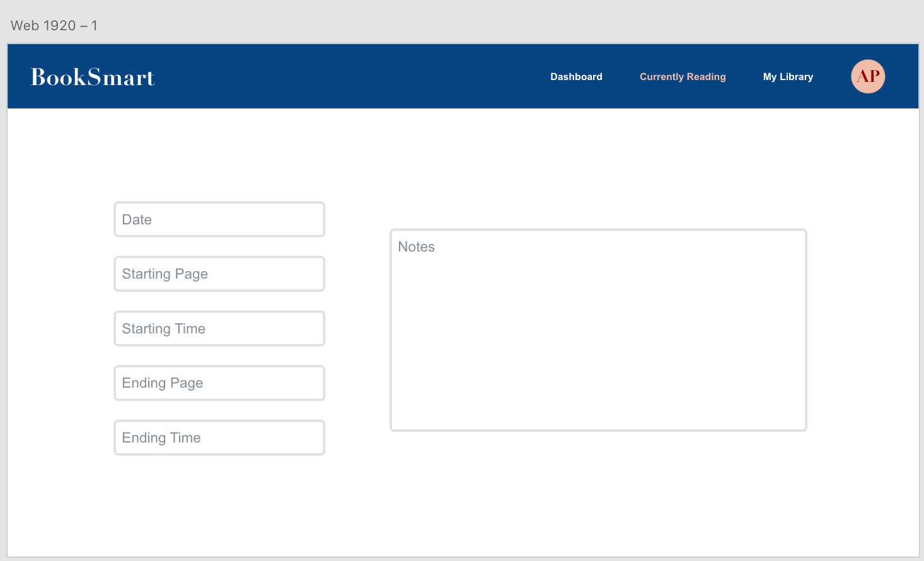Open My Library from the navbar

(x=788, y=77)
